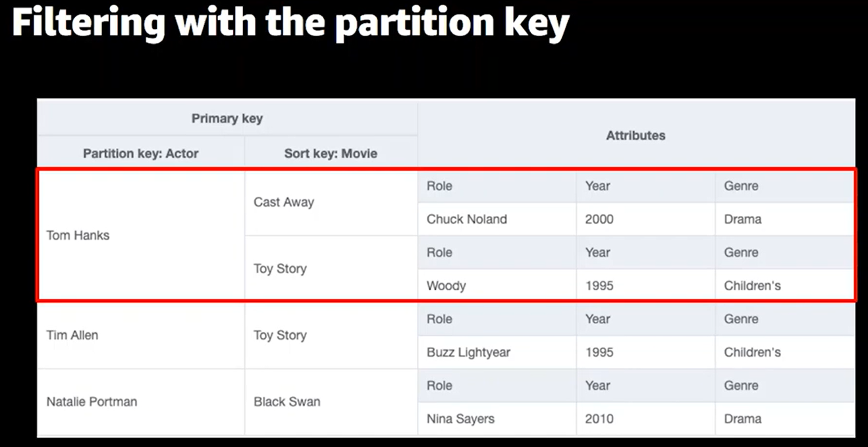Image resolution: width=868 pixels, height=447 pixels.
Task: Click the slide title Filtering with the partition key
Action: (x=290, y=24)
